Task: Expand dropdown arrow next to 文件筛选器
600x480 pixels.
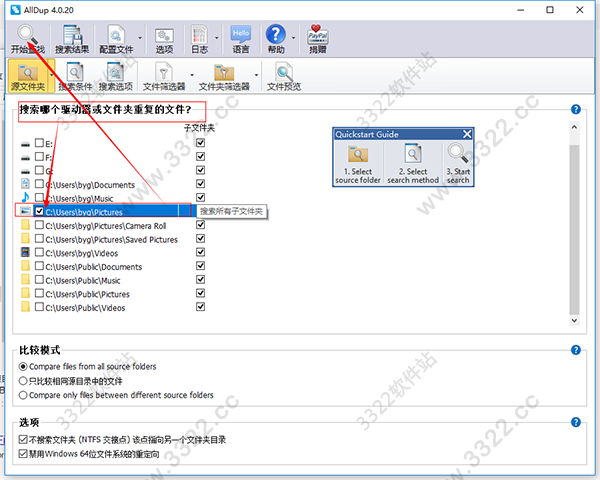Action: coord(192,75)
